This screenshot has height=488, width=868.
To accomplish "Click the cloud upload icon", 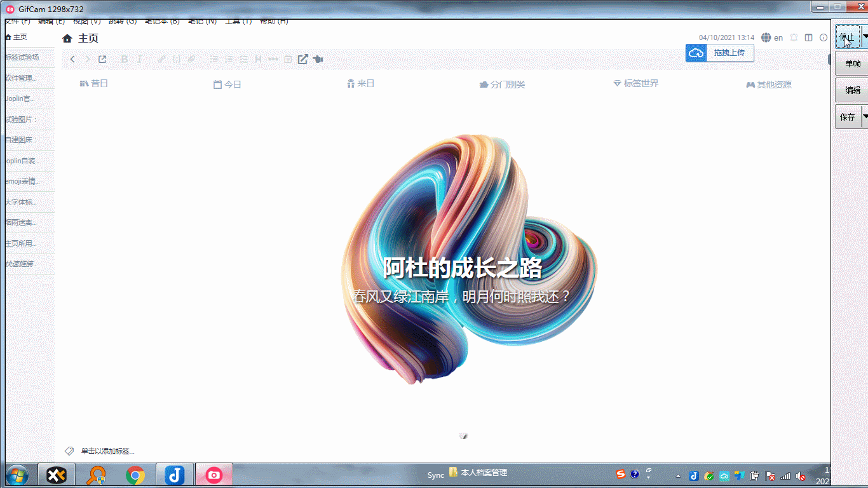I will pos(696,53).
